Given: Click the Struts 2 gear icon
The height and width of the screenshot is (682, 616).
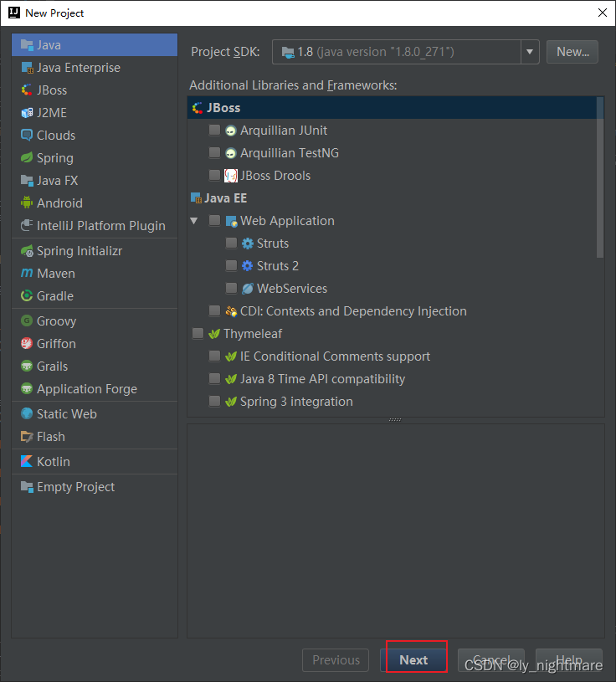Looking at the screenshot, I should coord(248,266).
